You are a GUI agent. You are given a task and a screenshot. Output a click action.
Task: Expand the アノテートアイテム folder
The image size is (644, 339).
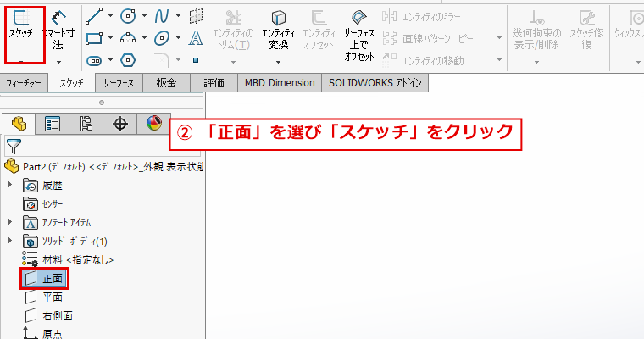coord(10,222)
